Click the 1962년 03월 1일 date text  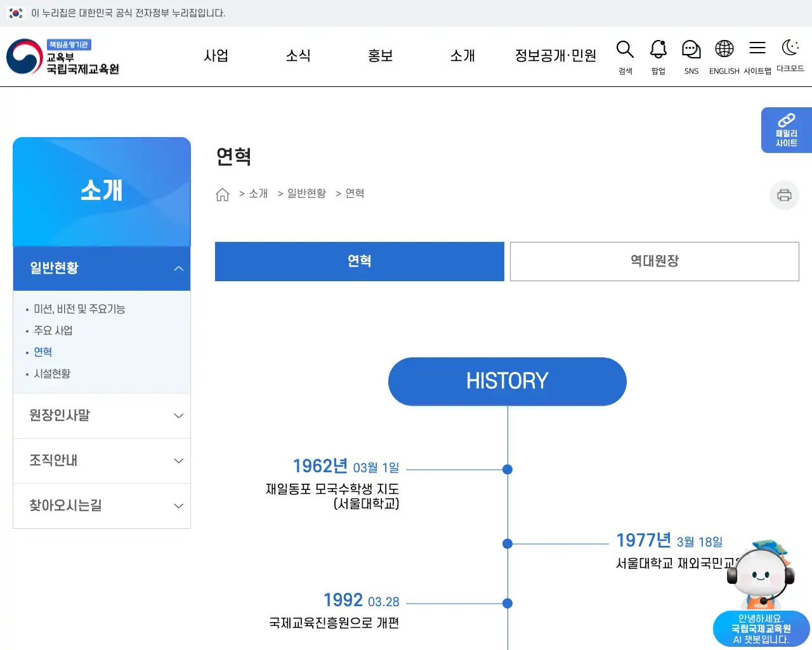346,467
